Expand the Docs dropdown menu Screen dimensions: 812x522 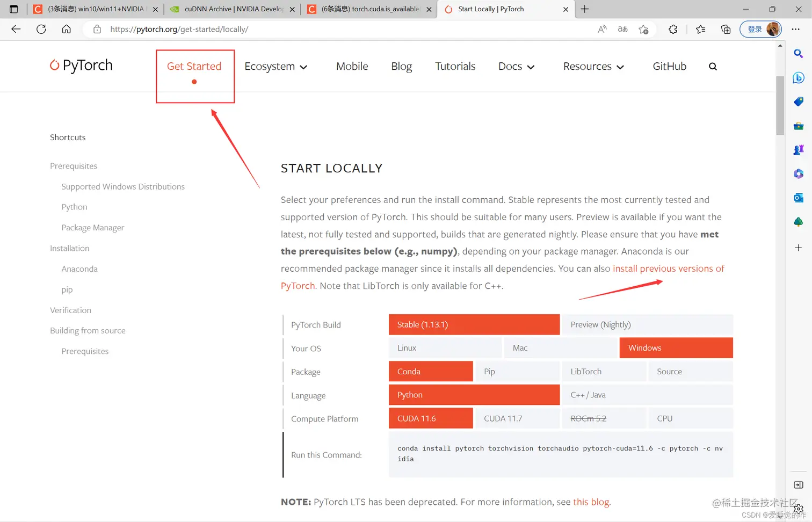coord(516,67)
